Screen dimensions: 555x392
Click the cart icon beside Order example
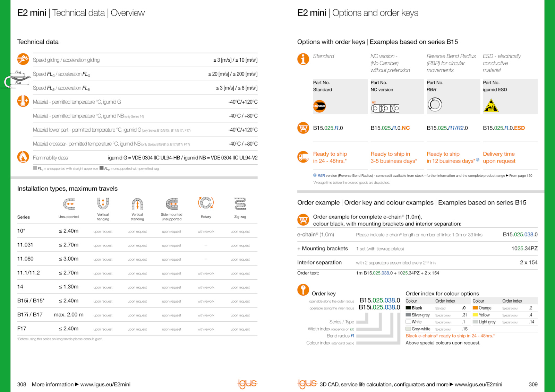(x=303, y=220)
